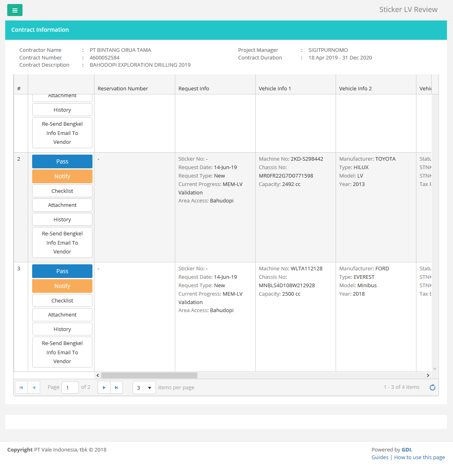Viewport: 453px width, 476px height.
Task: Go to previous page arrow
Action: click(34, 388)
